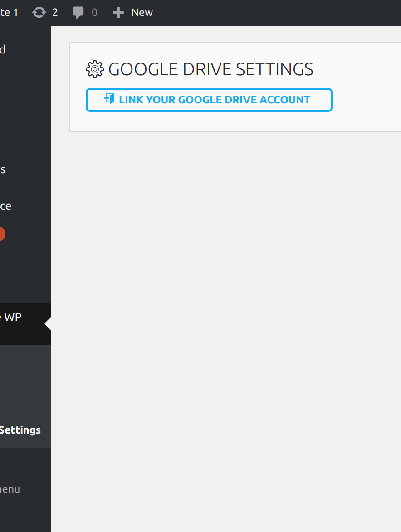401x532 pixels.
Task: Click the updates refresh icon in admin bar
Action: [x=39, y=12]
